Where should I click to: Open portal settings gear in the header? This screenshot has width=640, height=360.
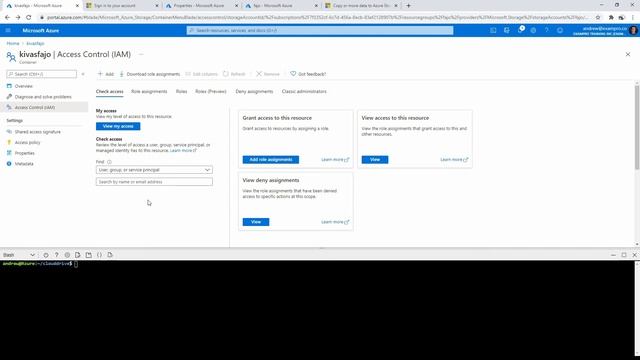533,31
